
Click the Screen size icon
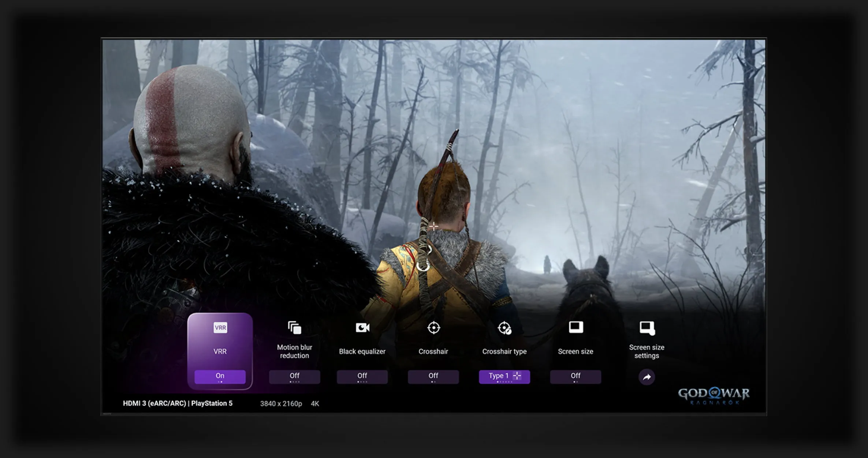coord(576,327)
